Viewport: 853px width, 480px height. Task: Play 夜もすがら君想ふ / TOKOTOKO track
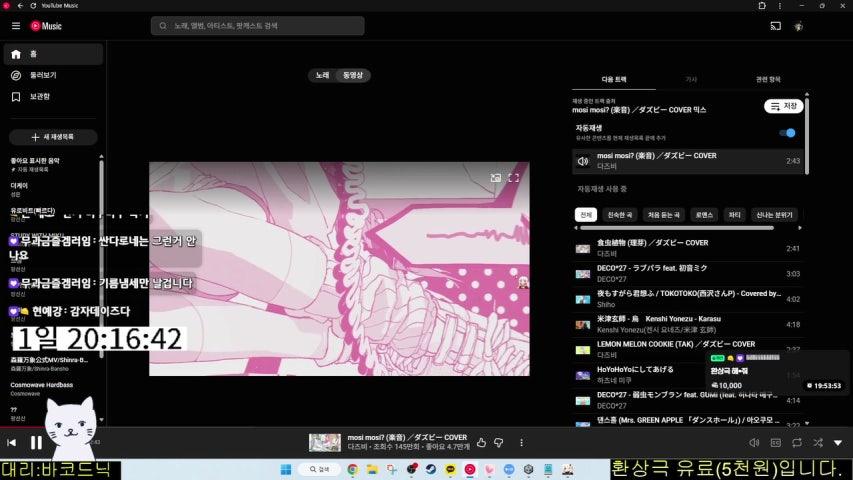coord(688,299)
